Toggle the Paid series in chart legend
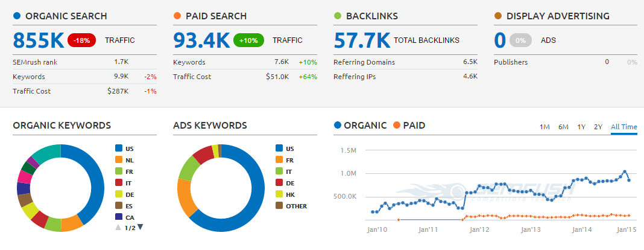 coord(409,126)
